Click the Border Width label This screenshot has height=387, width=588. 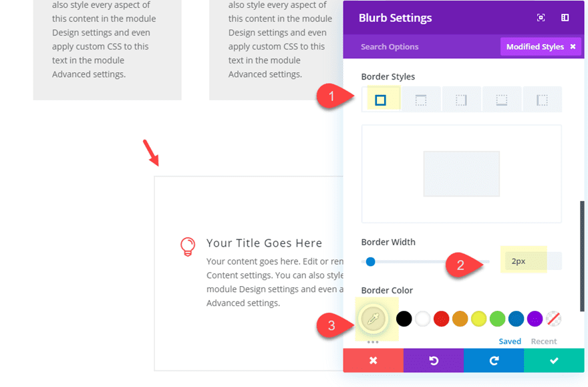[x=388, y=242]
